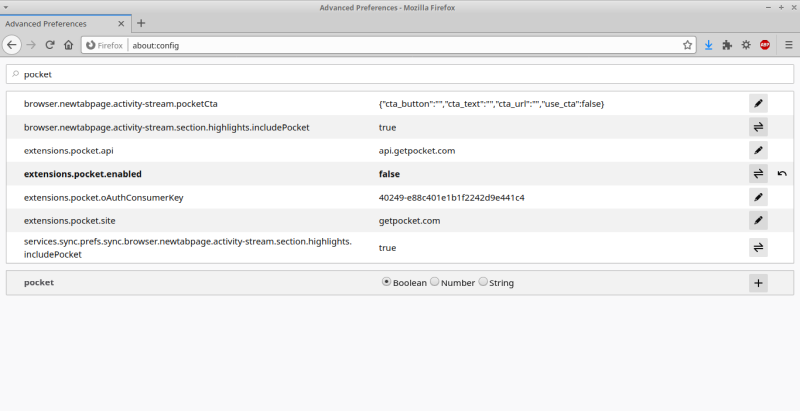Image resolution: width=800 pixels, height=411 pixels.
Task: Click the api.getpocket.com value
Action: tap(417, 150)
